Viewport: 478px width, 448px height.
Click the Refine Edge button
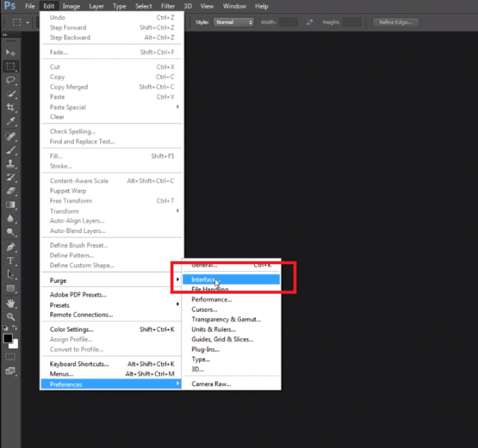click(x=396, y=23)
